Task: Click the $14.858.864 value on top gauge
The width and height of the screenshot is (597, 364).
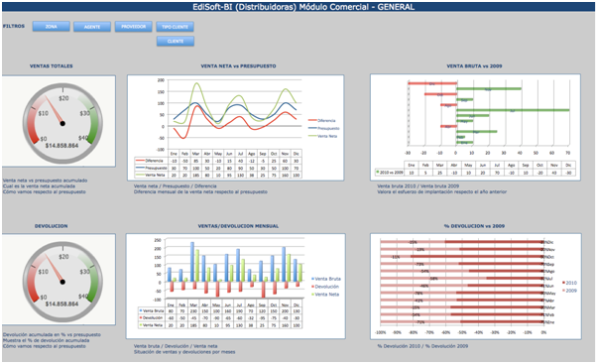Action: pyautogui.click(x=61, y=146)
